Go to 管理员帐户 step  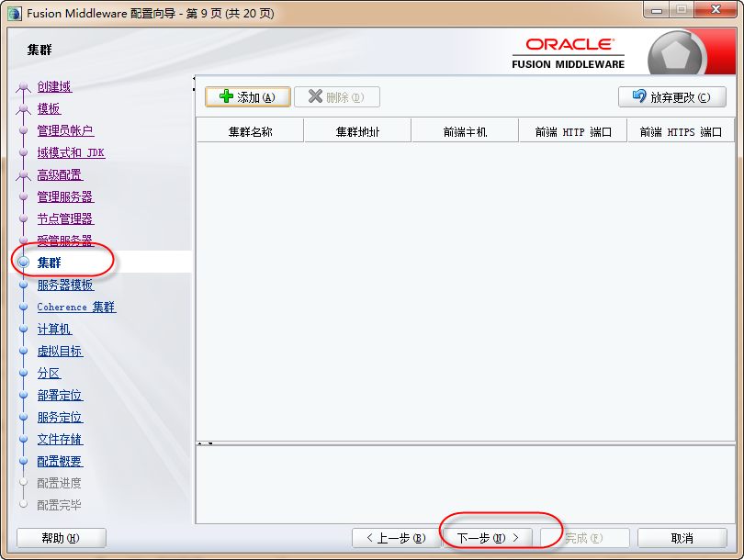click(65, 130)
